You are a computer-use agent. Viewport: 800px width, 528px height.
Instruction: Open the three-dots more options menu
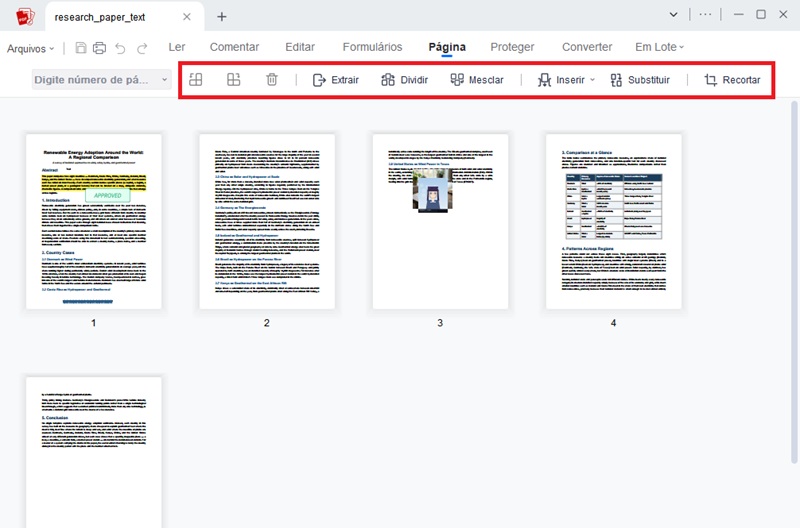(x=705, y=15)
